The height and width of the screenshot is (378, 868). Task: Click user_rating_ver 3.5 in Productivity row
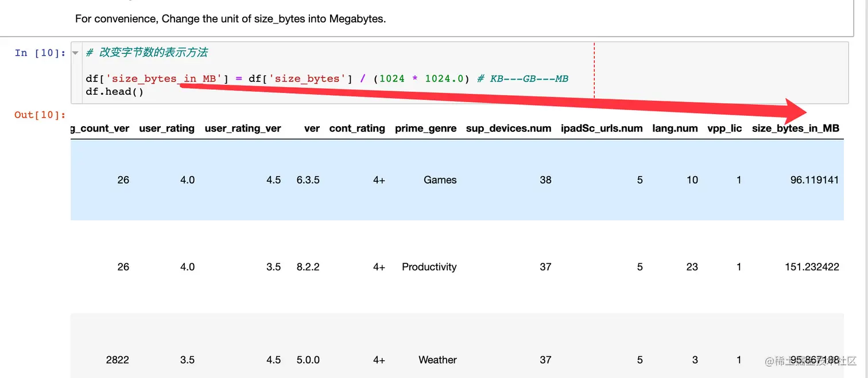pyautogui.click(x=274, y=267)
